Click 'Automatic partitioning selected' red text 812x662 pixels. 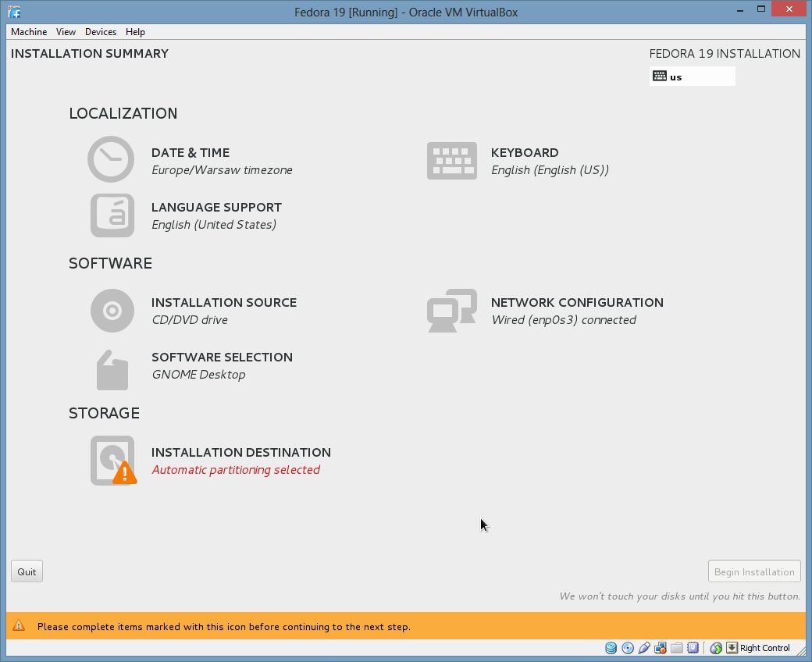tap(236, 470)
